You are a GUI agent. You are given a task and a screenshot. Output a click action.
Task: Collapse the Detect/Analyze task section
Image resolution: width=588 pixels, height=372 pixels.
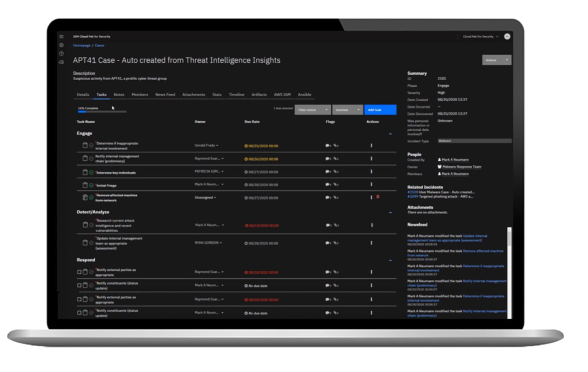(x=390, y=213)
